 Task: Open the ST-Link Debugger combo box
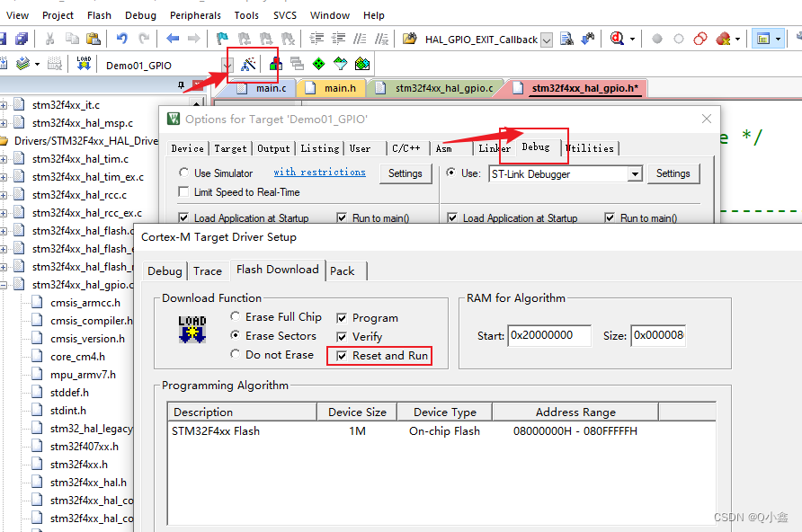pyautogui.click(x=566, y=173)
